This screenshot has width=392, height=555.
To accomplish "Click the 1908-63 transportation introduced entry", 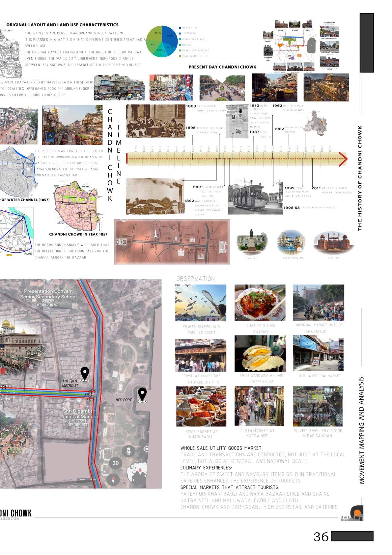I will tap(310, 208).
